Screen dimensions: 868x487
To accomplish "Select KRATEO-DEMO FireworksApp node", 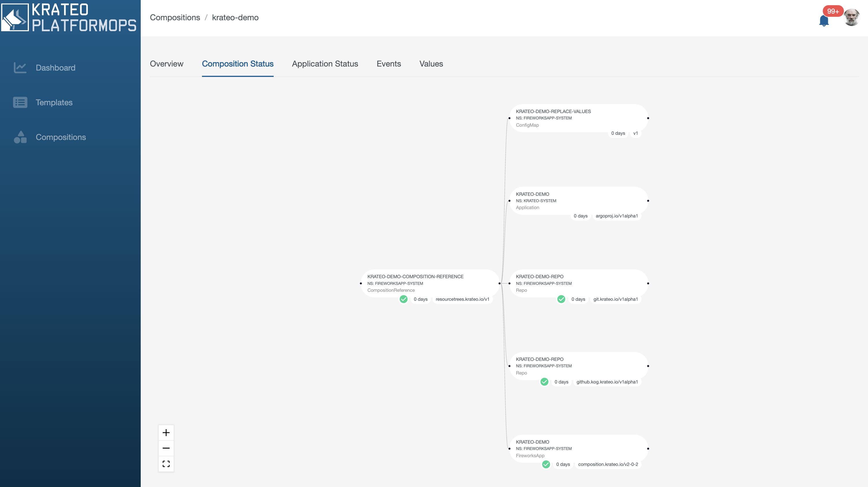I will click(578, 449).
